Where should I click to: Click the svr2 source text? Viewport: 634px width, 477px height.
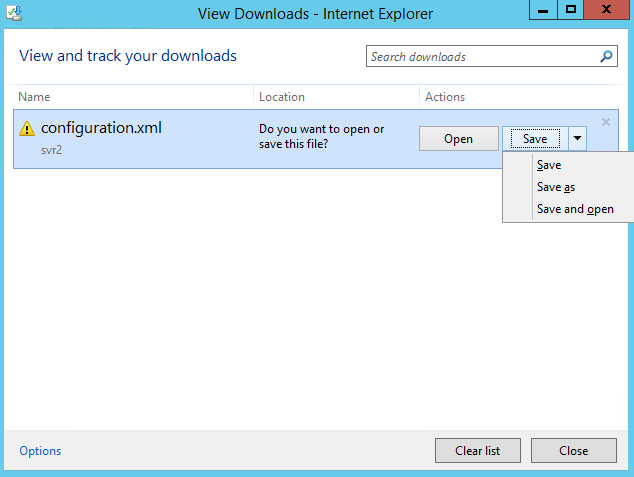(51, 150)
